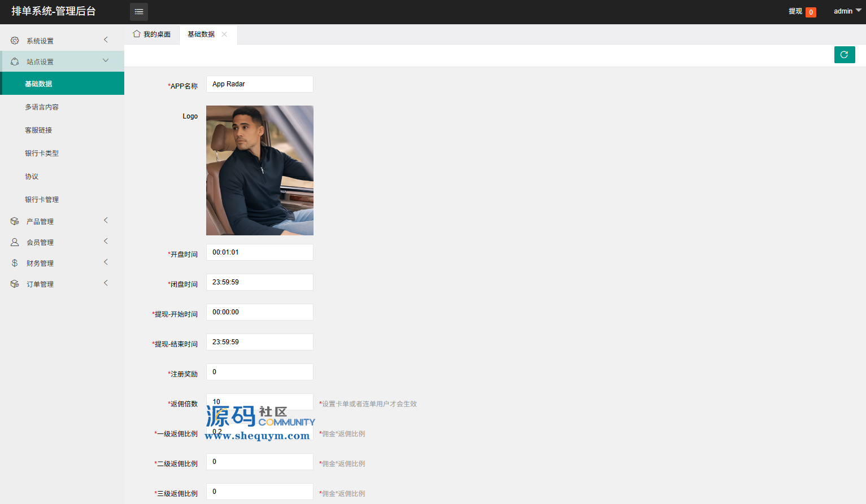This screenshot has height=504, width=866.
Task: Click the box icon for 订单管理
Action: 15,284
